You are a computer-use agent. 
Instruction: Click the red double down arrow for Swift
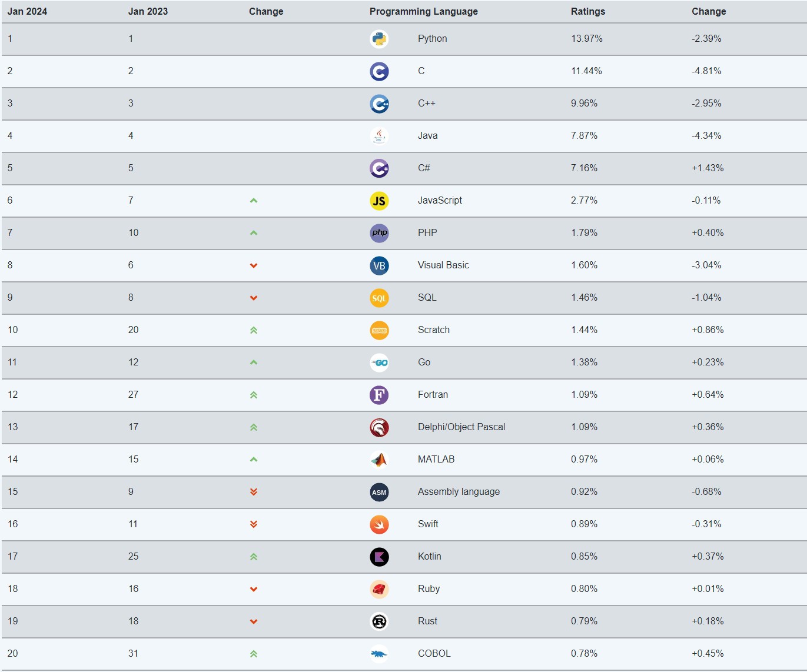tap(254, 524)
